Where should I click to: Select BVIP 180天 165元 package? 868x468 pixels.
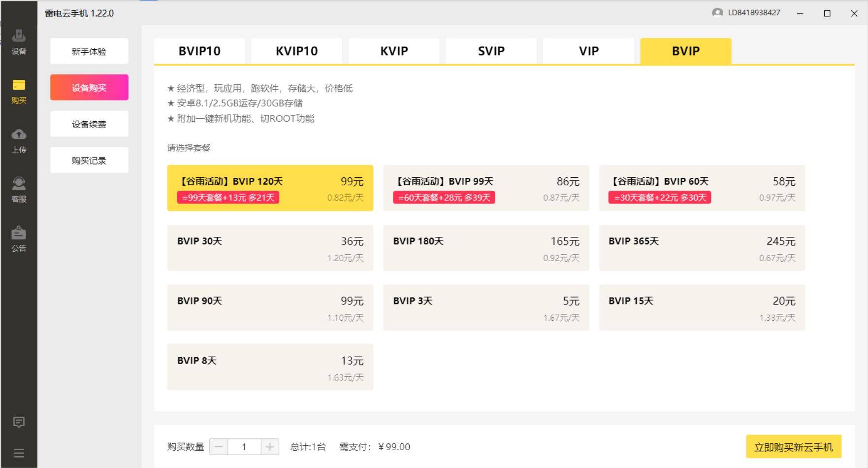[486, 248]
